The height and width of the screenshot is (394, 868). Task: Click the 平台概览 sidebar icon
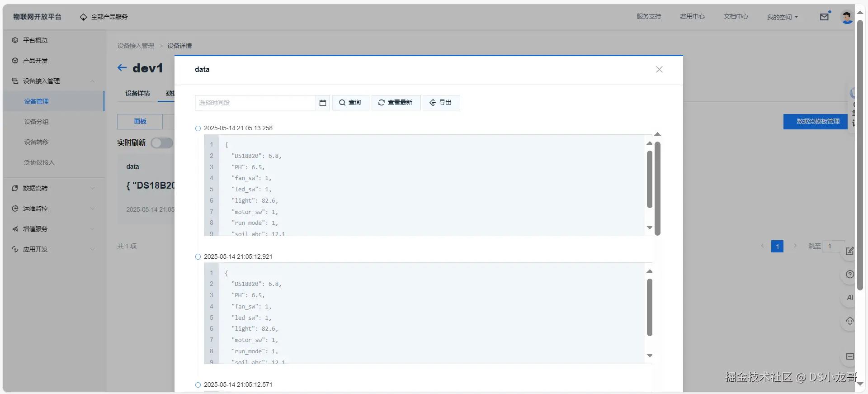(x=15, y=40)
